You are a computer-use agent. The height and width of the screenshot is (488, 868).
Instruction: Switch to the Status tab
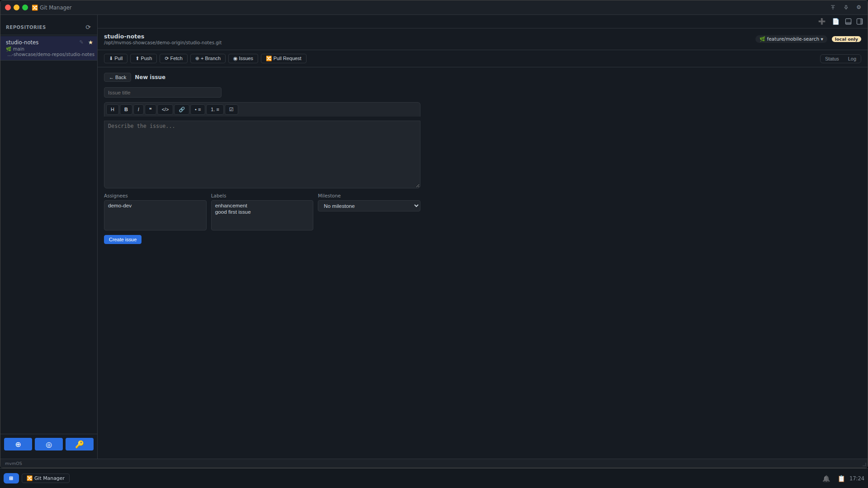click(832, 59)
